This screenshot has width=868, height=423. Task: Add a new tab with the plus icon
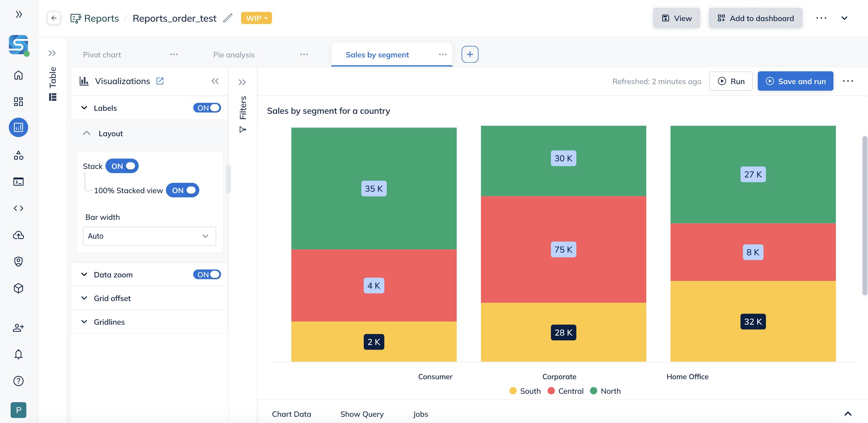point(470,54)
